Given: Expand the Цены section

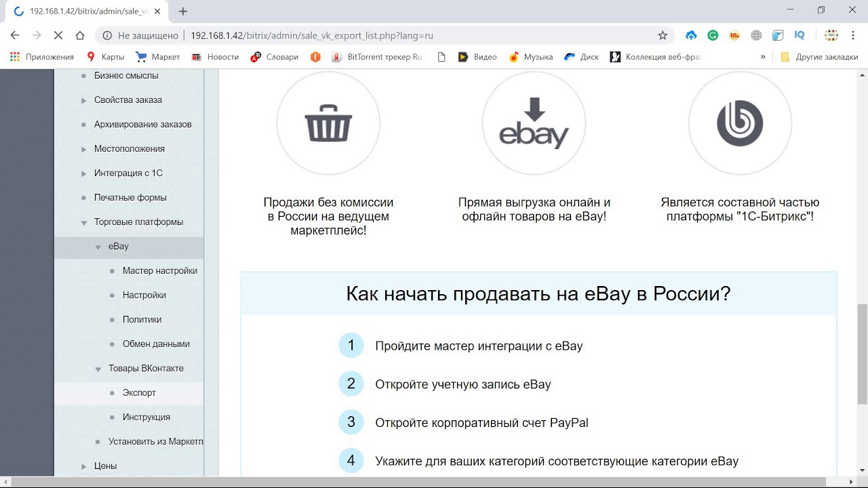Looking at the screenshot, I should [84, 466].
